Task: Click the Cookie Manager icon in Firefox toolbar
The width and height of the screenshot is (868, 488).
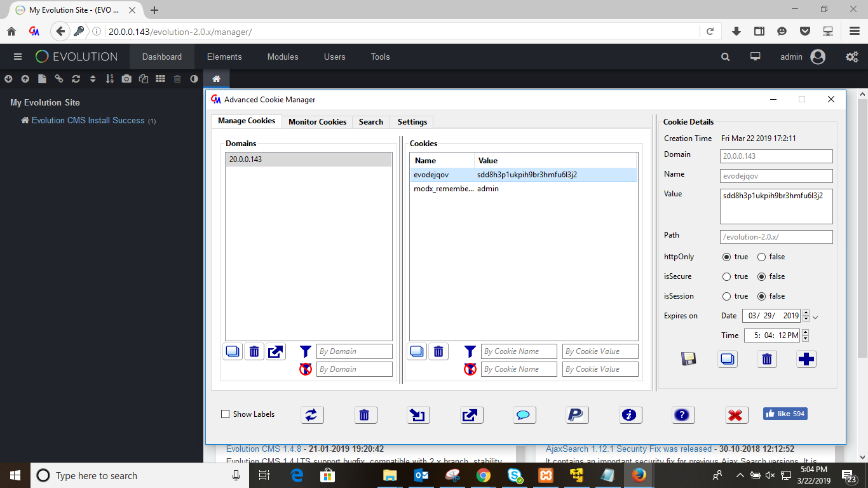Action: point(34,31)
